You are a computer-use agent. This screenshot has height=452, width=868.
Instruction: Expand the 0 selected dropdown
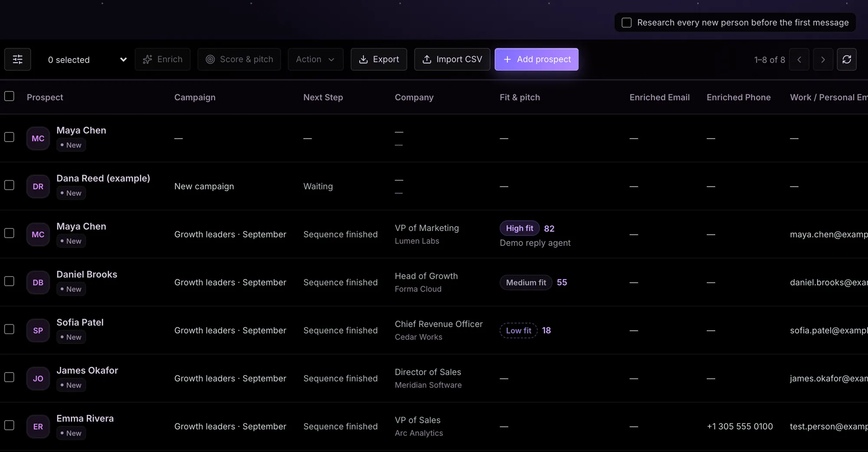click(87, 59)
